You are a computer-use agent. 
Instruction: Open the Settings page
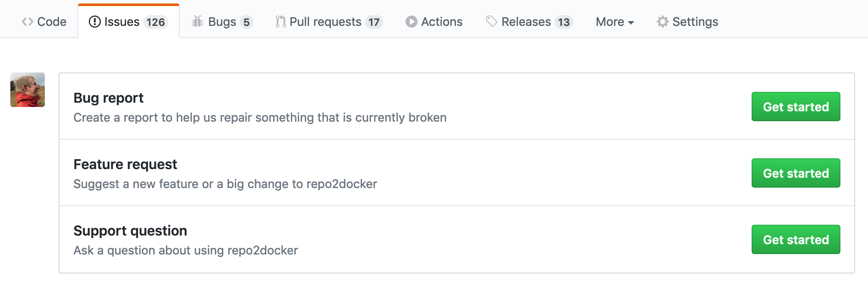coord(694,21)
